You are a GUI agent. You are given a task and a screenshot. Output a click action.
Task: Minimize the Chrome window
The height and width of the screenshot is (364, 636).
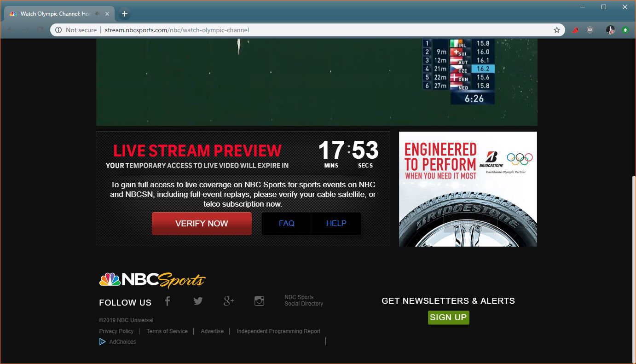(x=583, y=7)
